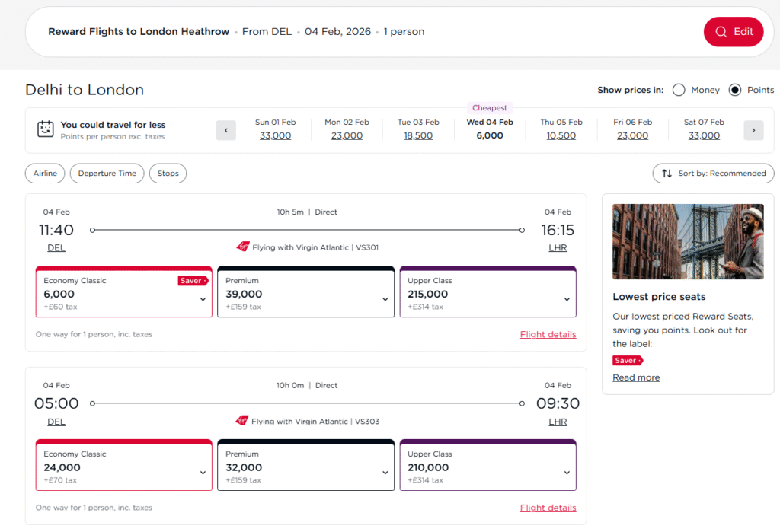
Task: Select the Money price display option
Action: tap(679, 90)
